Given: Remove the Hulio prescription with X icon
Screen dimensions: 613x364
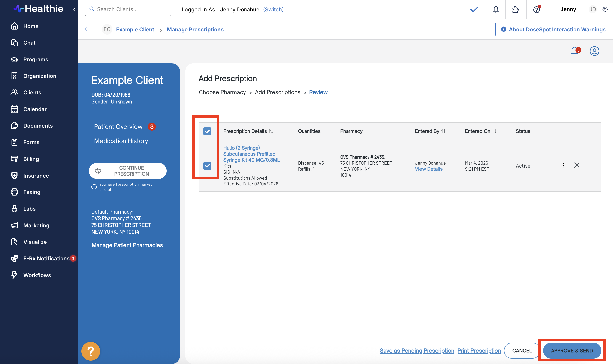Looking at the screenshot, I should click(577, 165).
